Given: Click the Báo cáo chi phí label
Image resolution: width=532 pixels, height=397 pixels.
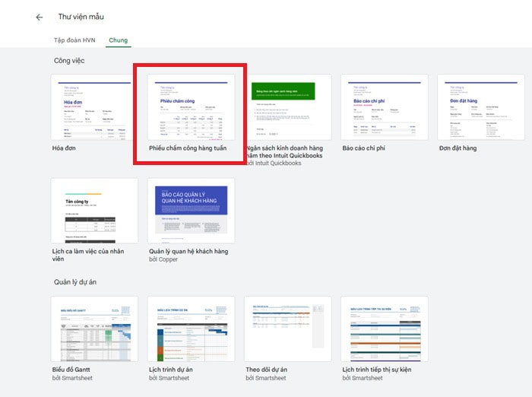Looking at the screenshot, I should (x=363, y=148).
